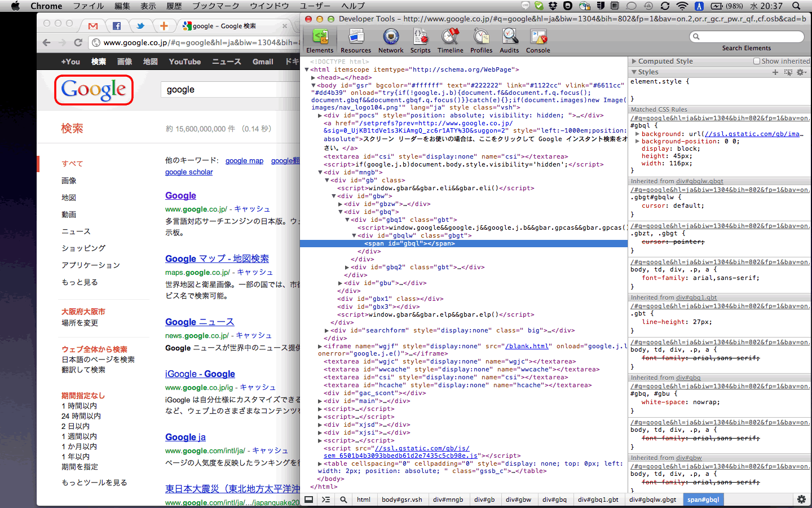Open the iGoogle - Google search result
The image size is (812, 508).
(x=200, y=374)
